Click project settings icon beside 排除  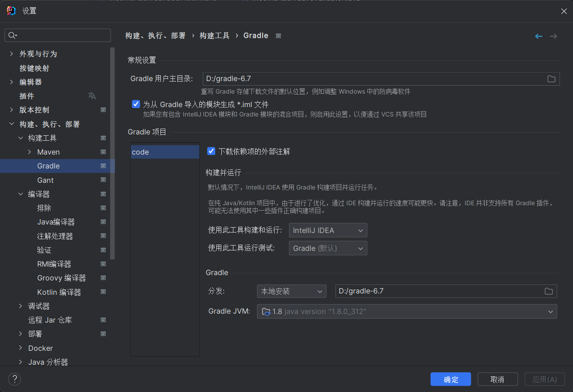tap(103, 208)
